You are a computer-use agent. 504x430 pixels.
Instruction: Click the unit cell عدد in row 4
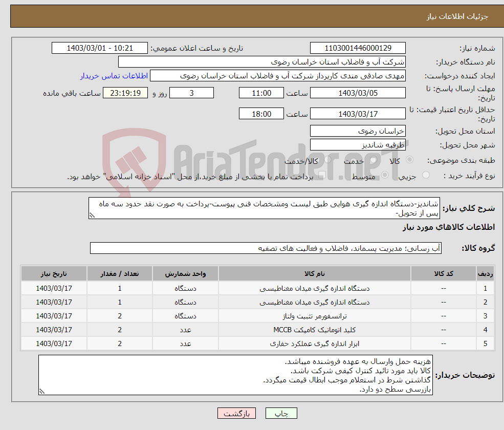[x=185, y=330]
